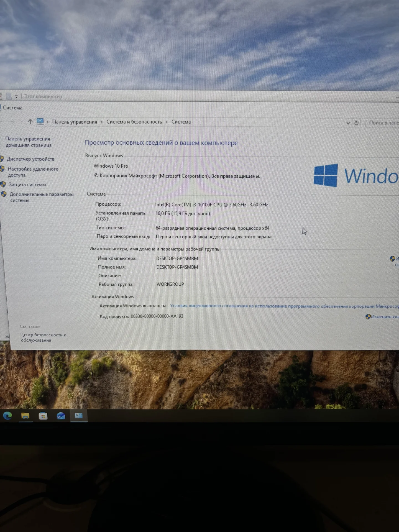Launch Microsoft Store from the taskbar
This screenshot has height=532, width=399.
(43, 416)
